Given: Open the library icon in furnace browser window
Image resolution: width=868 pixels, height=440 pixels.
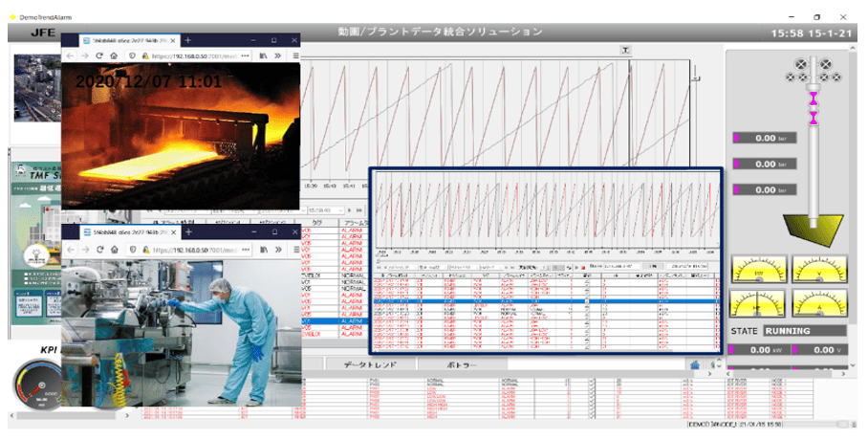Looking at the screenshot, I should pos(264,55).
